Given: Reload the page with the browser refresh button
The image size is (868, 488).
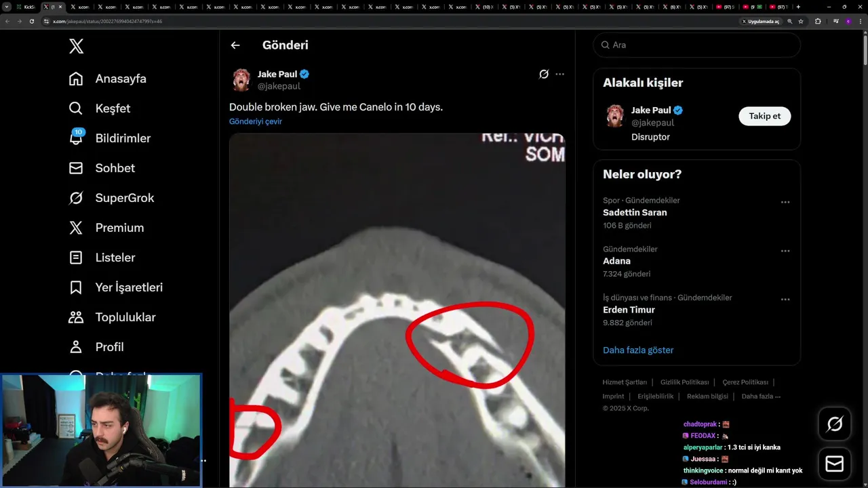Looking at the screenshot, I should click(32, 21).
